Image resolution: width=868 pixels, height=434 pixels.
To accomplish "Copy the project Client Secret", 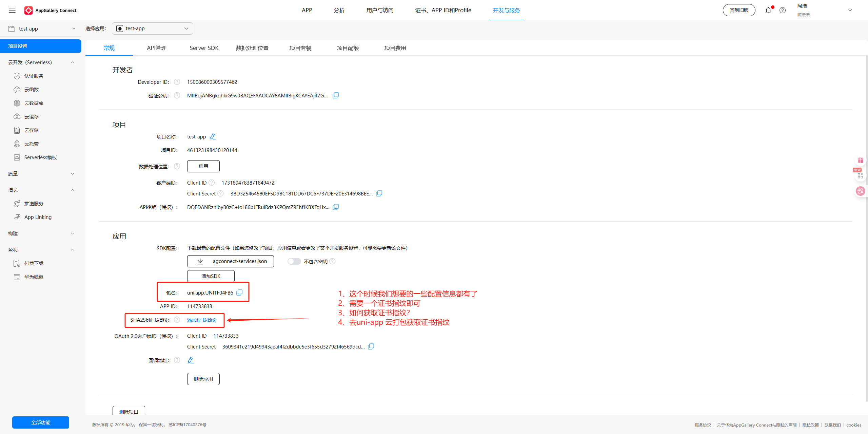I will coord(379,193).
